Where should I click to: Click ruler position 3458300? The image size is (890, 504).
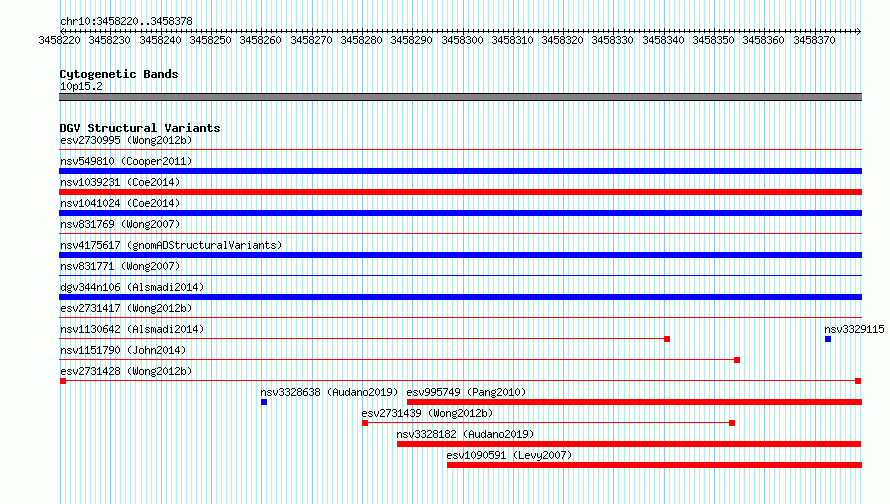[463, 40]
